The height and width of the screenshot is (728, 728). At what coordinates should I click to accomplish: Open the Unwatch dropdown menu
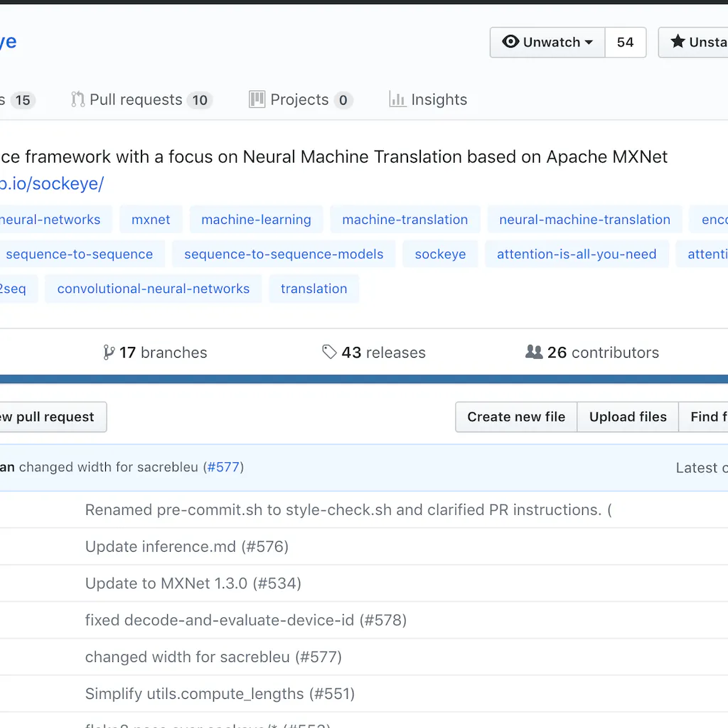[547, 43]
